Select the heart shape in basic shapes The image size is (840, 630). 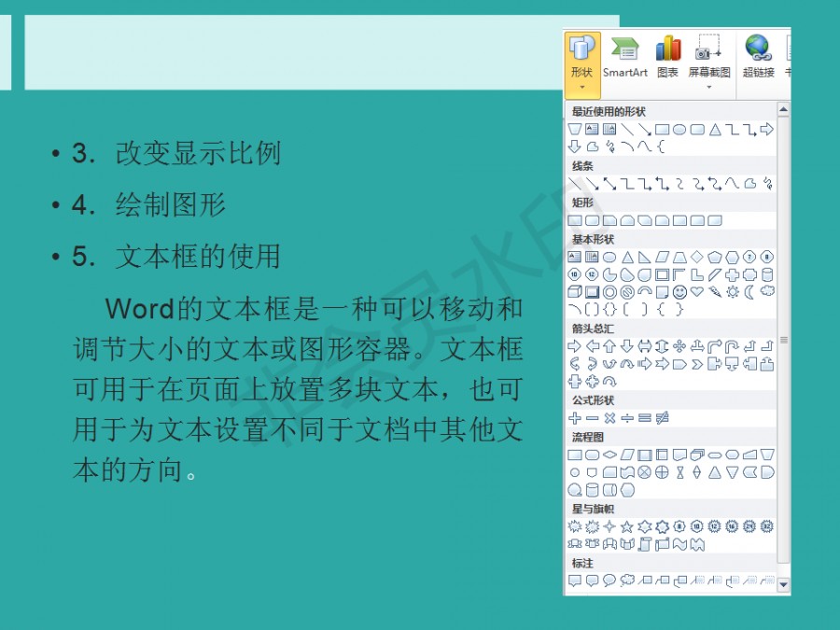pos(697,292)
